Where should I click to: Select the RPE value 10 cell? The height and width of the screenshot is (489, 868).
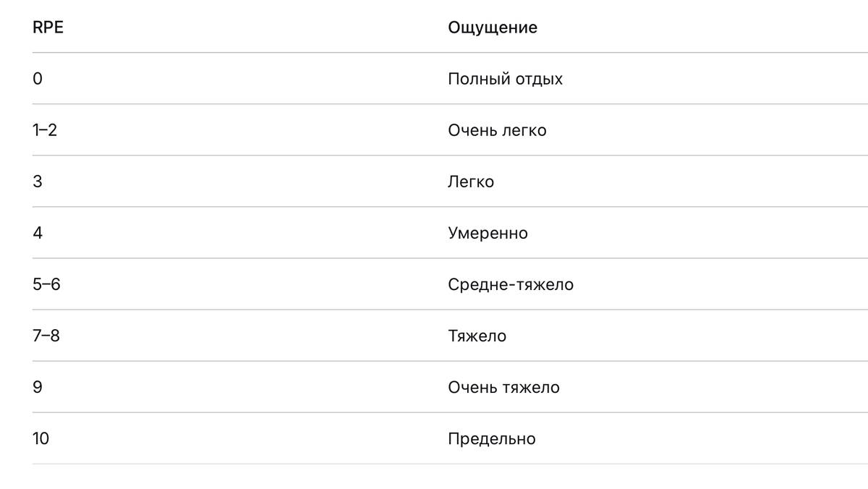[41, 438]
